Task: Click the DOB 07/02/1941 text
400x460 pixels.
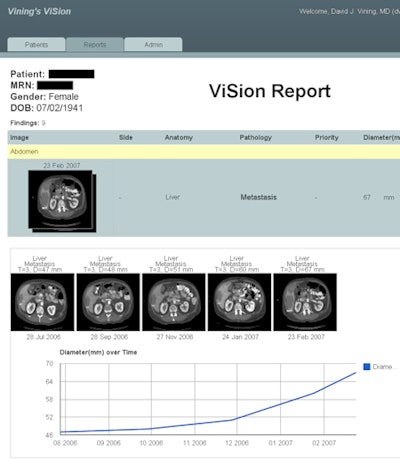Action: (x=47, y=108)
